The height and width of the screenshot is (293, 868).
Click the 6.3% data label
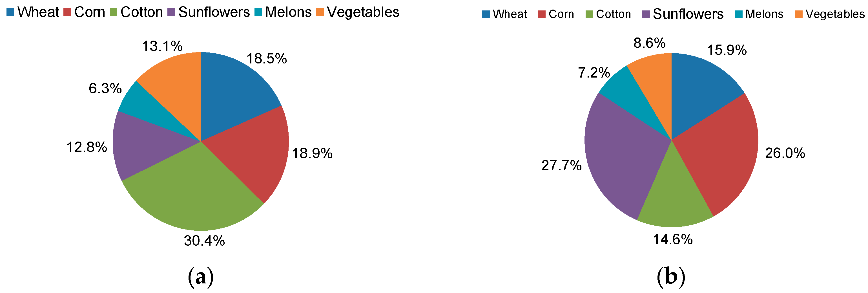click(105, 89)
